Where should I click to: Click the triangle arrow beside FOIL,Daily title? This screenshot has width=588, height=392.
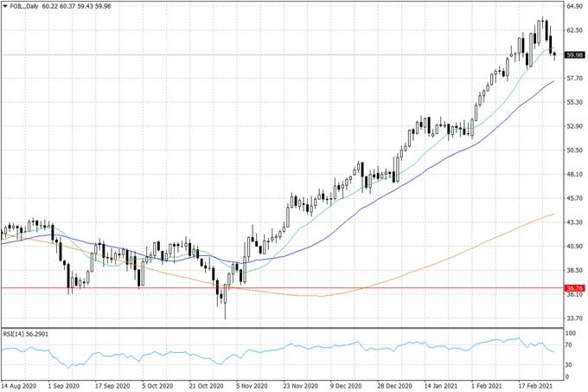coord(5,6)
